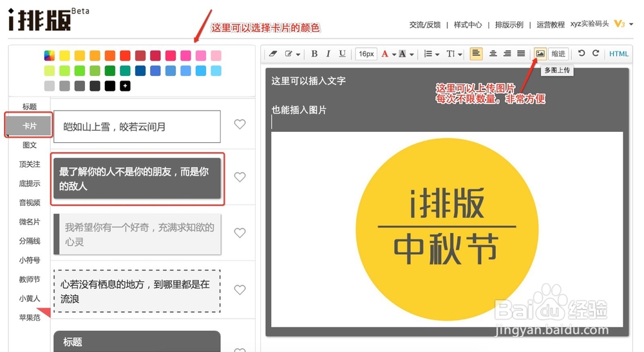Justify the text alignment

(521, 53)
